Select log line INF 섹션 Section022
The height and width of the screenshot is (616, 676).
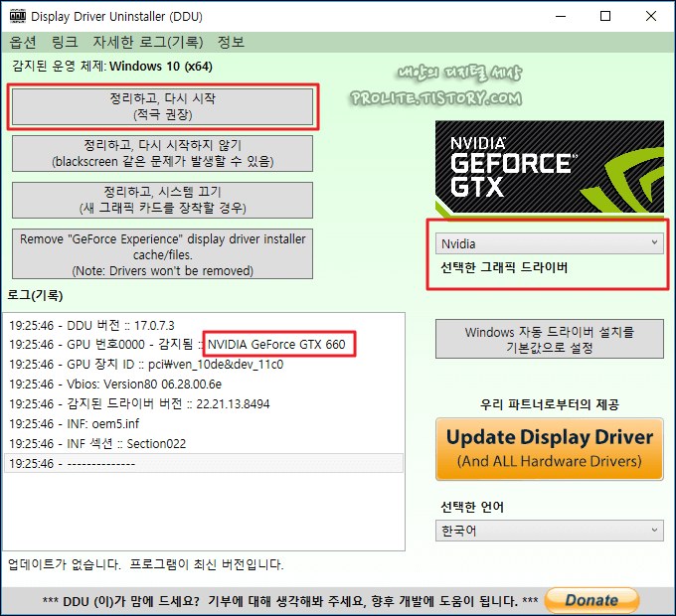click(x=204, y=444)
